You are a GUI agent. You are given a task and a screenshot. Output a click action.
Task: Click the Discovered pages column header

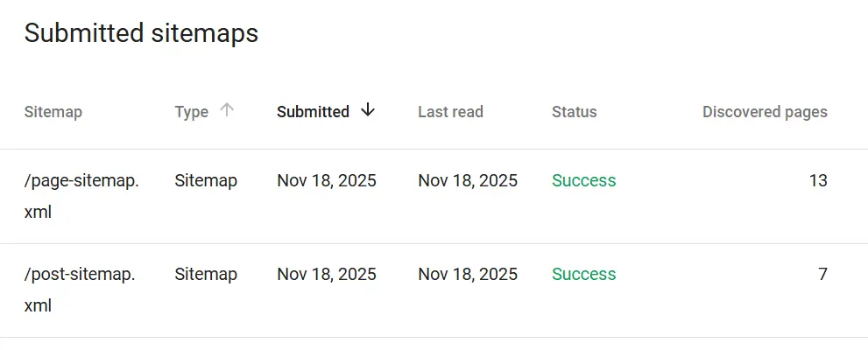pyautogui.click(x=764, y=112)
